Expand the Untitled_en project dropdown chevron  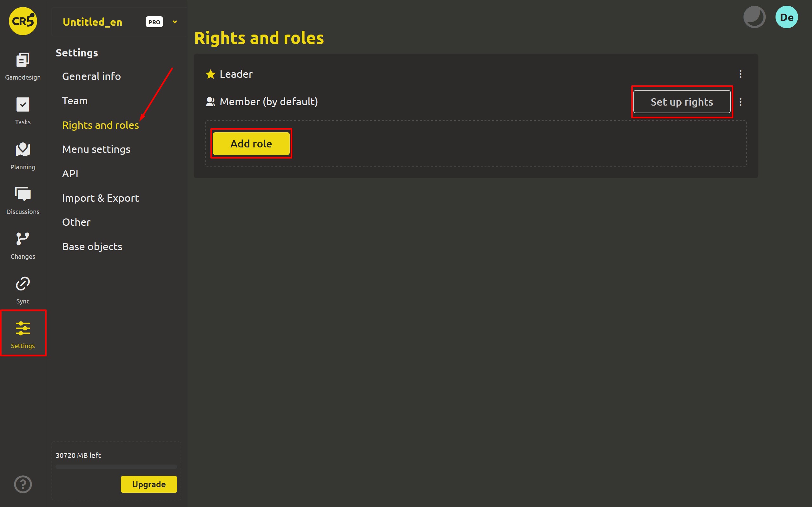tap(175, 22)
